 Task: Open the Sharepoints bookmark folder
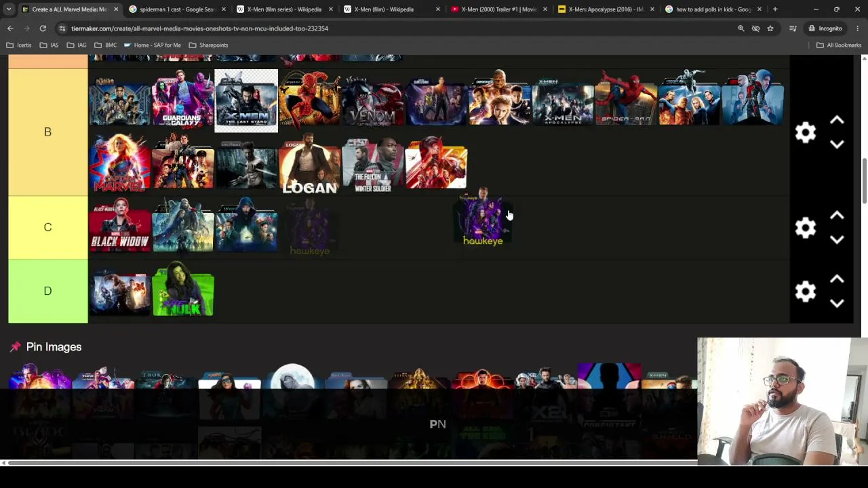(208, 45)
